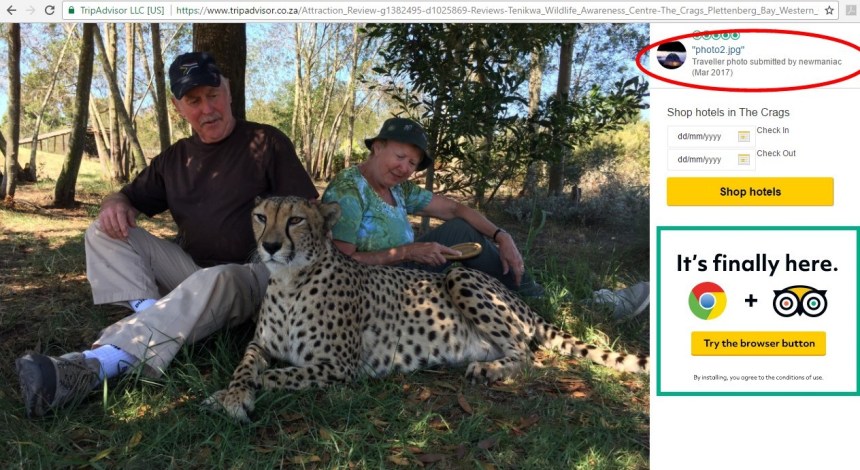The width and height of the screenshot is (860, 470).
Task: Click Try the browser button
Action: pyautogui.click(x=758, y=343)
